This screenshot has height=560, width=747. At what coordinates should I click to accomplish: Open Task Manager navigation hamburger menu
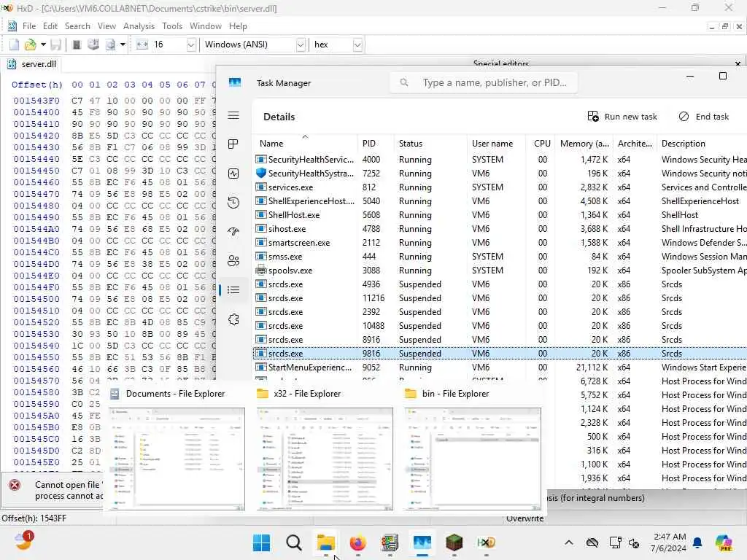233,116
